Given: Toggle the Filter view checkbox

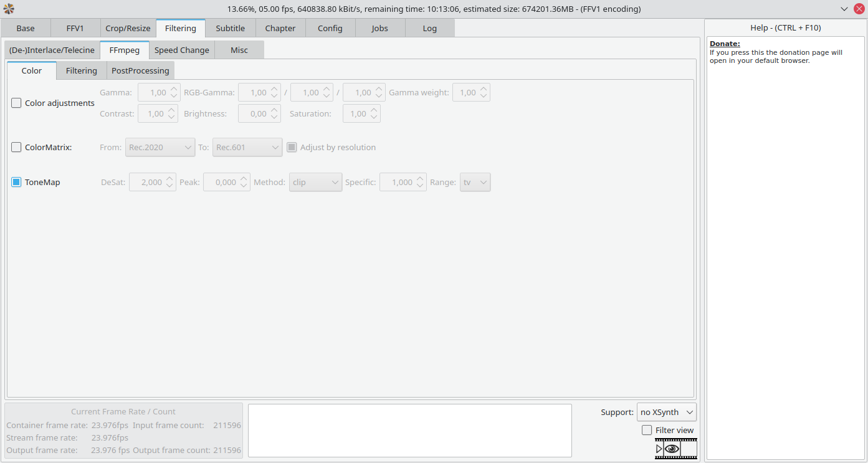Looking at the screenshot, I should (647, 430).
